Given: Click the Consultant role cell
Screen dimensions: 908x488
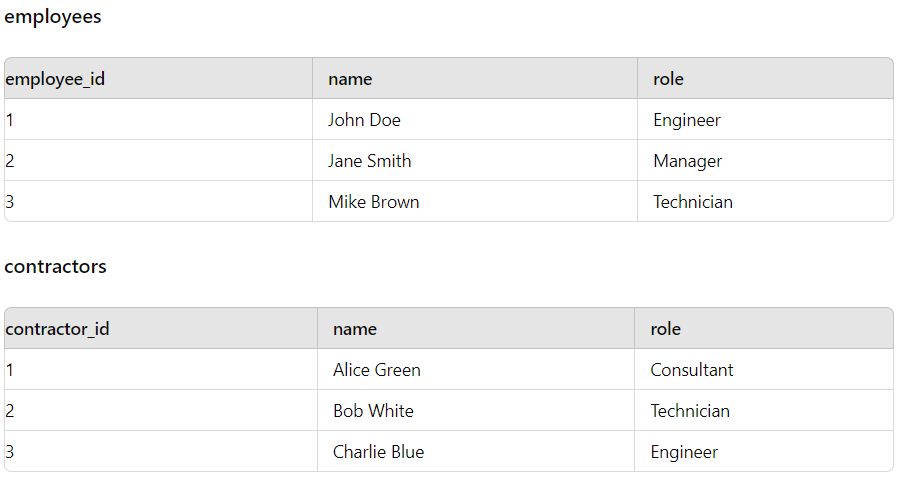Looking at the screenshot, I should tap(764, 370).
